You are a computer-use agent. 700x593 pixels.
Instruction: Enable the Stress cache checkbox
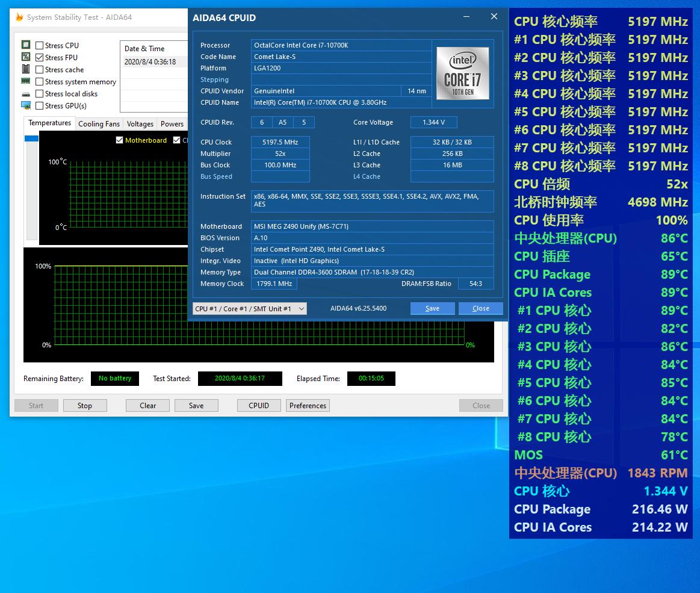(x=39, y=69)
